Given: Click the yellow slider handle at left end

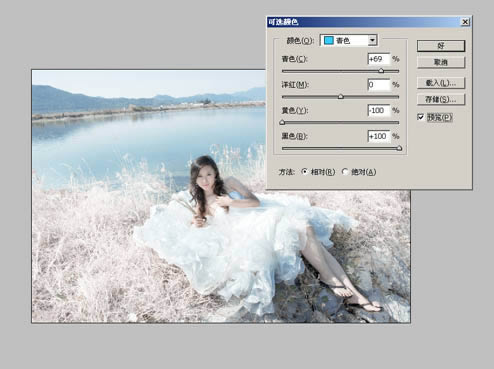Looking at the screenshot, I should pos(282,122).
